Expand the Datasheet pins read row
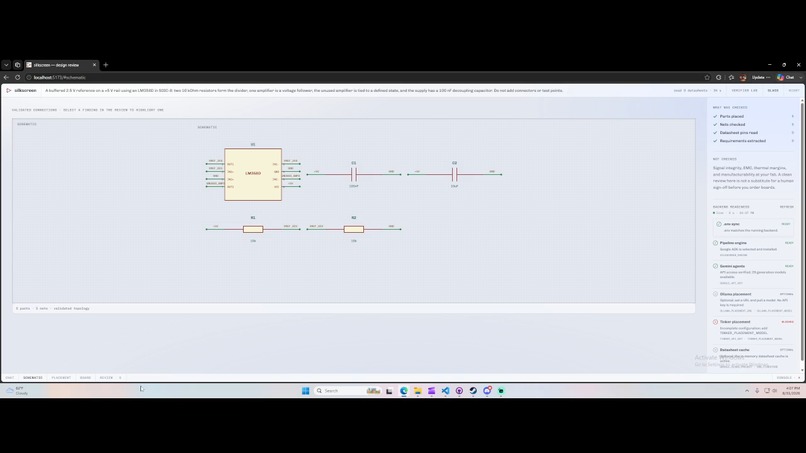Screen dimensions: 806x453 tap(754, 133)
